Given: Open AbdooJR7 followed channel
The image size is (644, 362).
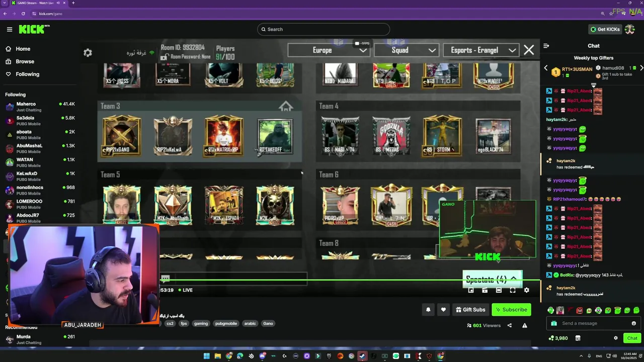Looking at the screenshot, I should 40,218.
